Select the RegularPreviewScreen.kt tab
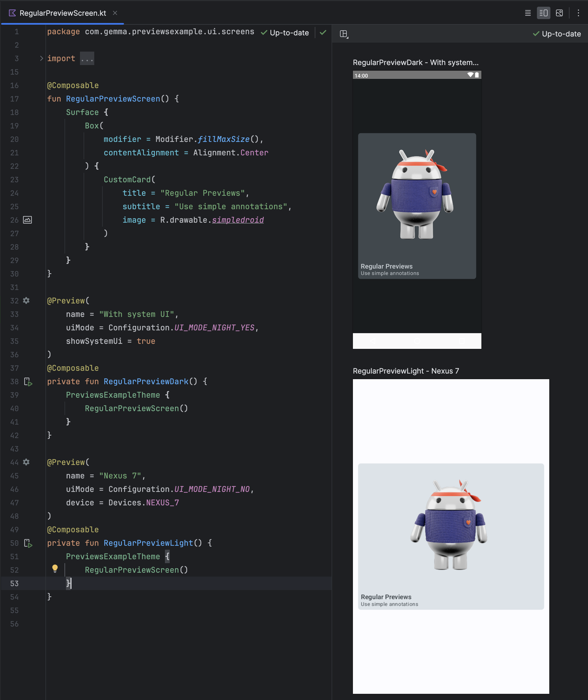Screen dimensions: 588x700 tap(63, 13)
